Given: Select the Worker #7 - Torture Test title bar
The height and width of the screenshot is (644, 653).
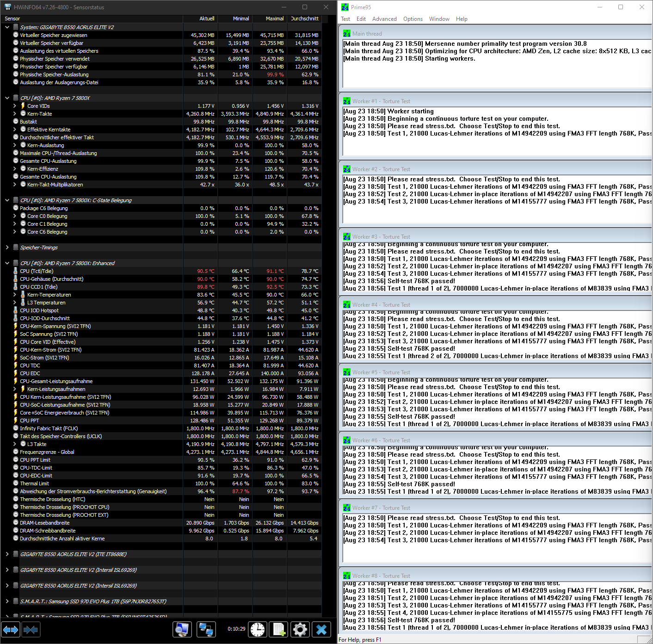Looking at the screenshot, I should (x=496, y=508).
